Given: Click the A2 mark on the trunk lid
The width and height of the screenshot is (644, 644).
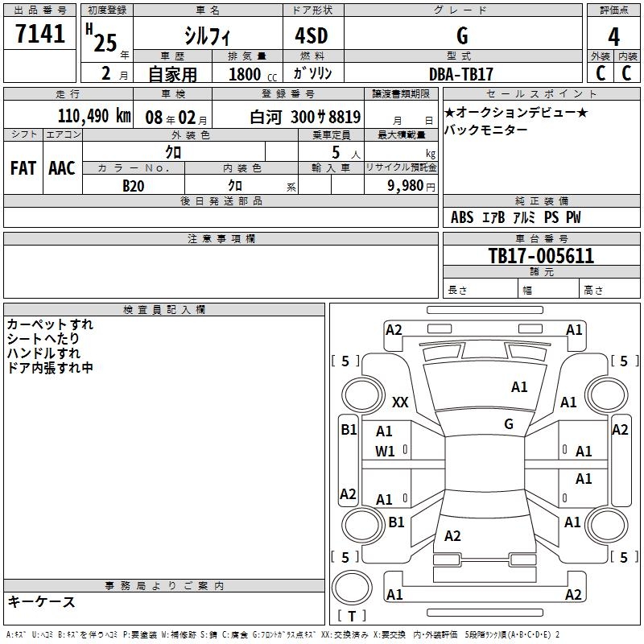Looking at the screenshot, I should [452, 535].
